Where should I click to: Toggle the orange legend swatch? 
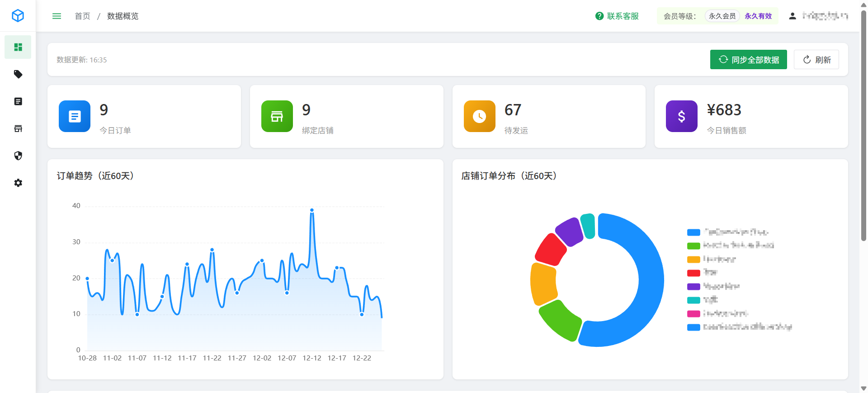pyautogui.click(x=693, y=260)
